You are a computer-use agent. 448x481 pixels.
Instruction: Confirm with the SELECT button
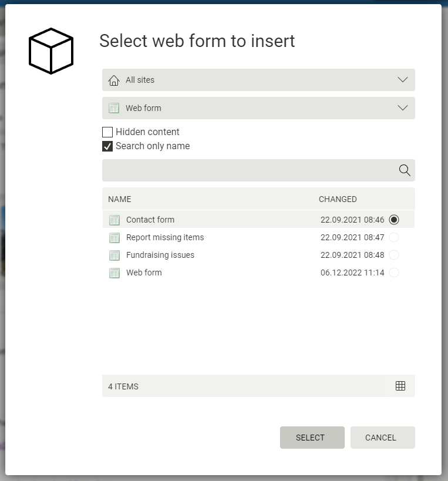coord(312,437)
